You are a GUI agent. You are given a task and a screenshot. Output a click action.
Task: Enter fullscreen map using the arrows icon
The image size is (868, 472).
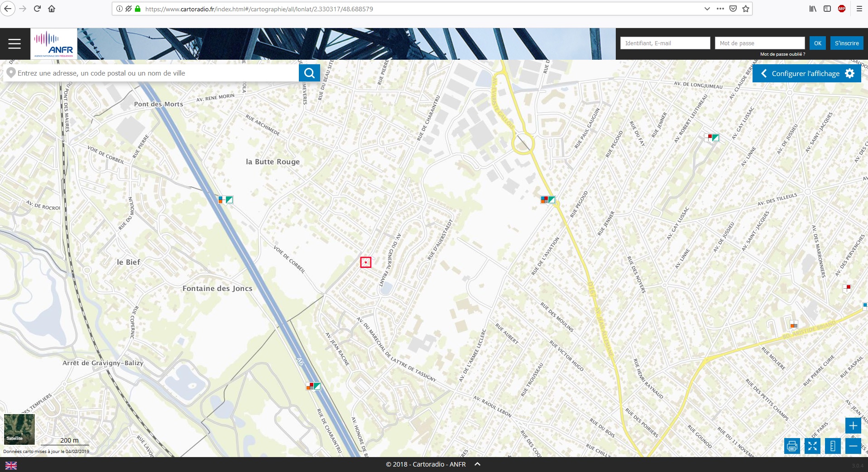tap(812, 446)
